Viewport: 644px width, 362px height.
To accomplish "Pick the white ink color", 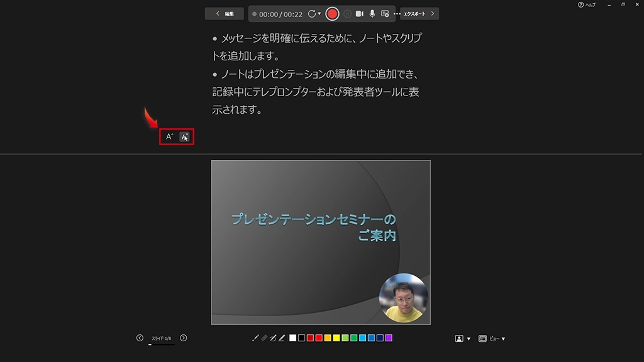I will (x=292, y=337).
